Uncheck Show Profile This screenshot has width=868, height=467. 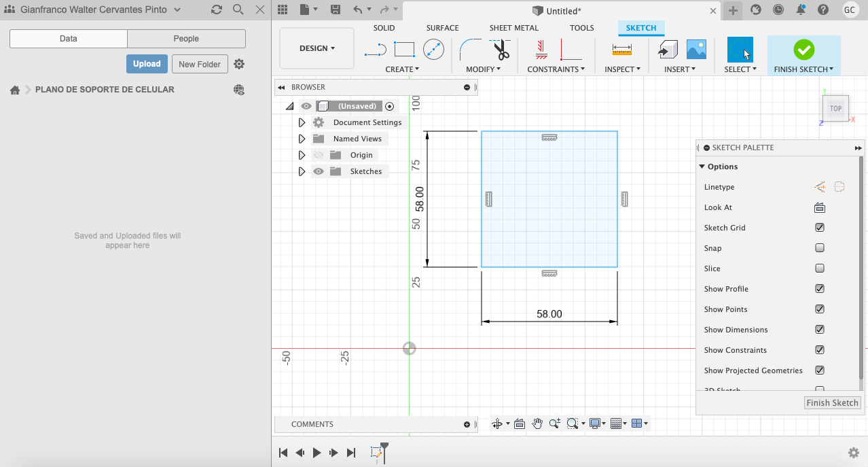[x=820, y=289]
